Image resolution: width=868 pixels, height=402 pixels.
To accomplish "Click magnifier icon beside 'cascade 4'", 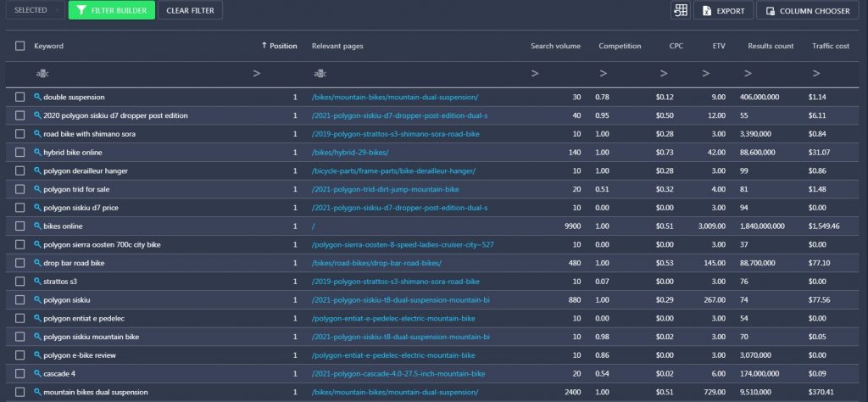I will point(37,374).
